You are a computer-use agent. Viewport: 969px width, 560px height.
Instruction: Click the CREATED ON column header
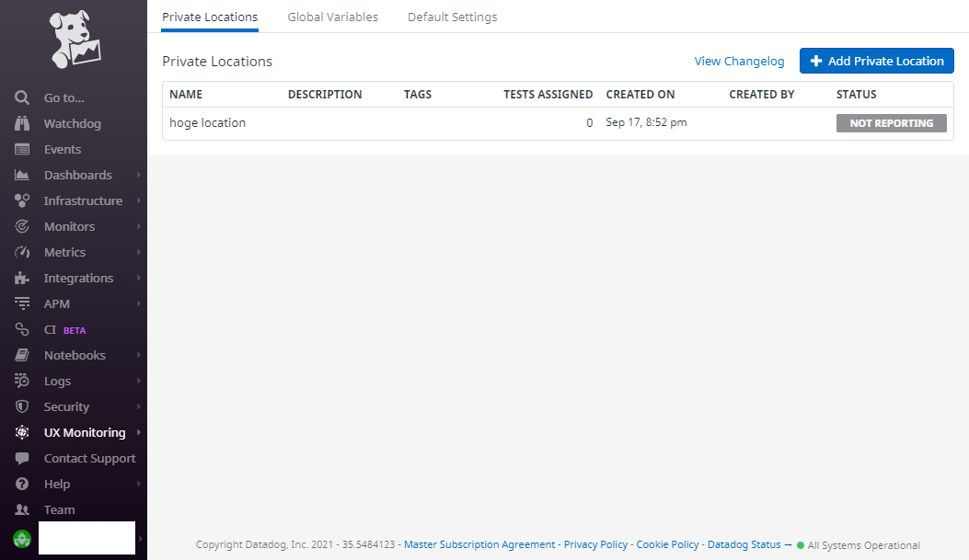[x=640, y=95]
